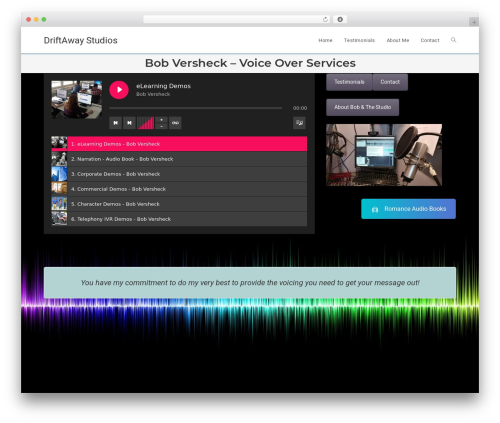
Task: Reload the page via the refresh icon
Action: pos(325,19)
